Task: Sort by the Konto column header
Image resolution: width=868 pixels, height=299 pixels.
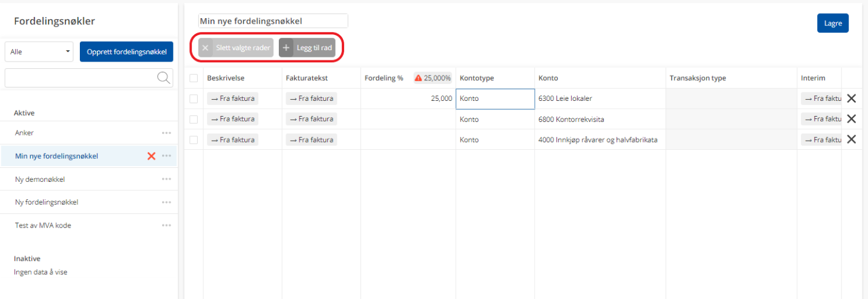Action: pos(548,78)
